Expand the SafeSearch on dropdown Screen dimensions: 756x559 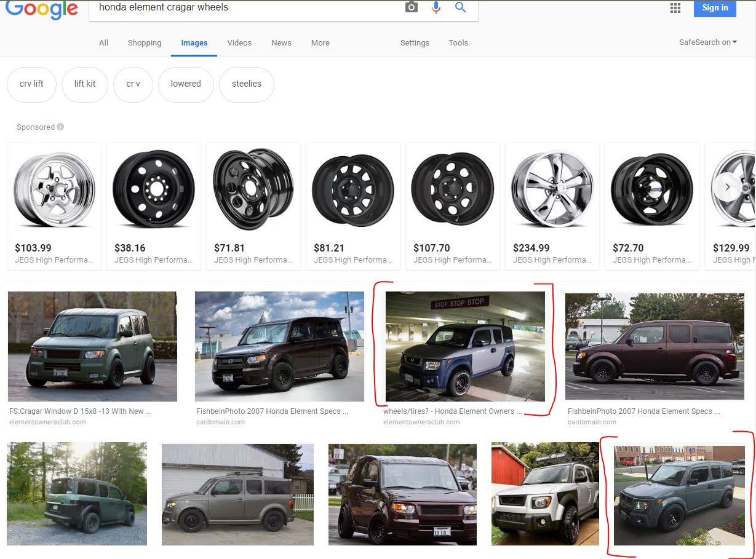coord(708,42)
